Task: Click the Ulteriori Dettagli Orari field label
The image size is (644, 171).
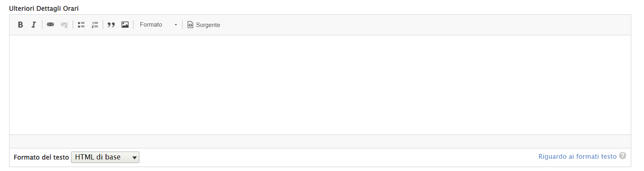Action: coord(44,8)
